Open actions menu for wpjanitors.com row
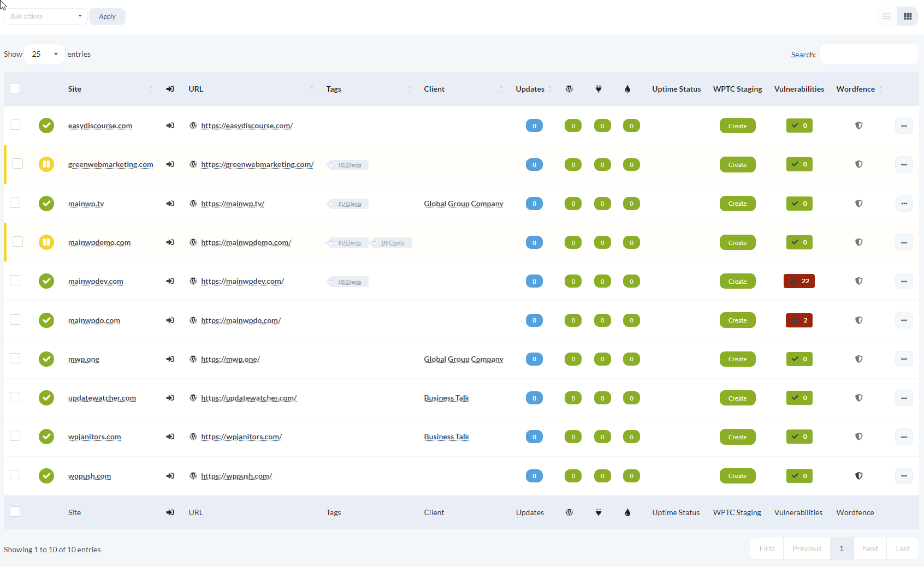 tap(904, 437)
